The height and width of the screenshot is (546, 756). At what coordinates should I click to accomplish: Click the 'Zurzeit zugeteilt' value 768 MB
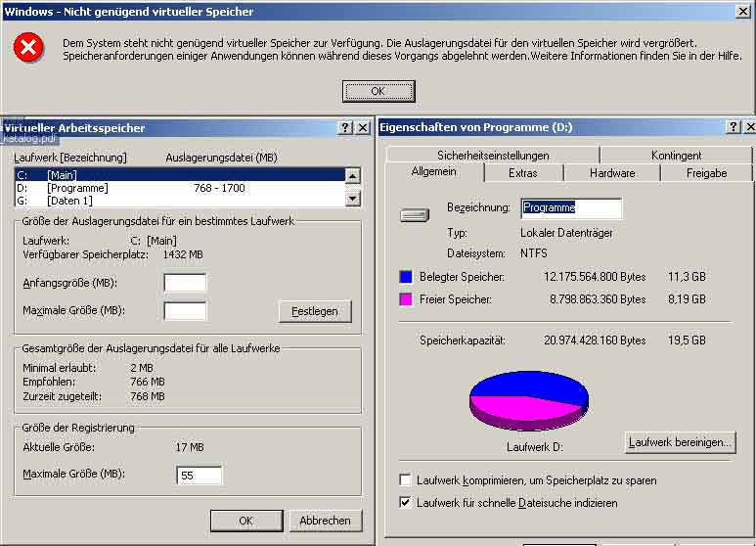pyautogui.click(x=148, y=396)
